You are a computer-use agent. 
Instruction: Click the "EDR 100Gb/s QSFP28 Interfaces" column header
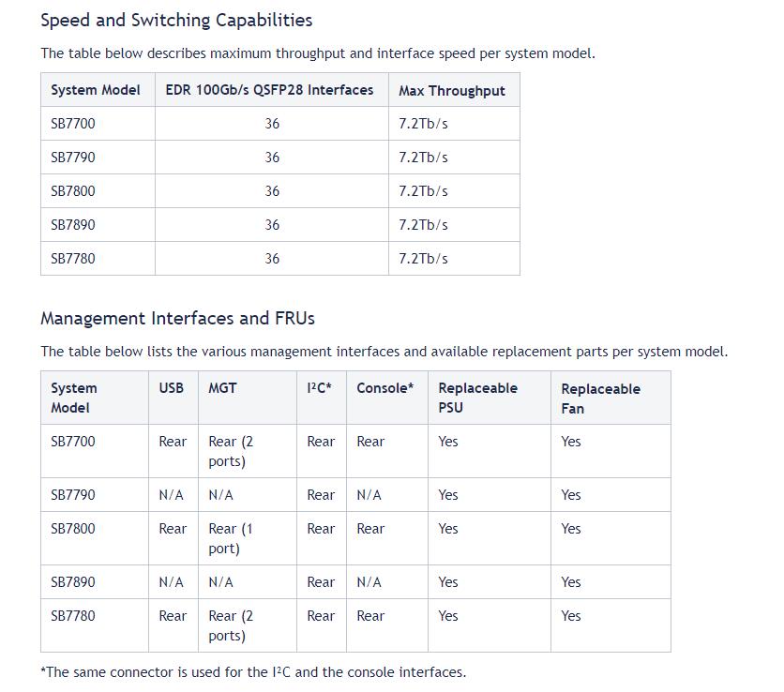[x=269, y=90]
